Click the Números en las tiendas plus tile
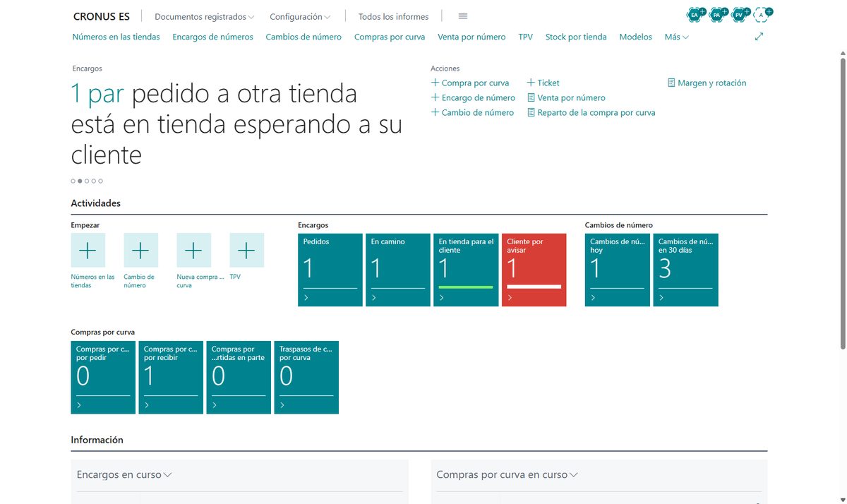The image size is (847, 504). [x=88, y=250]
